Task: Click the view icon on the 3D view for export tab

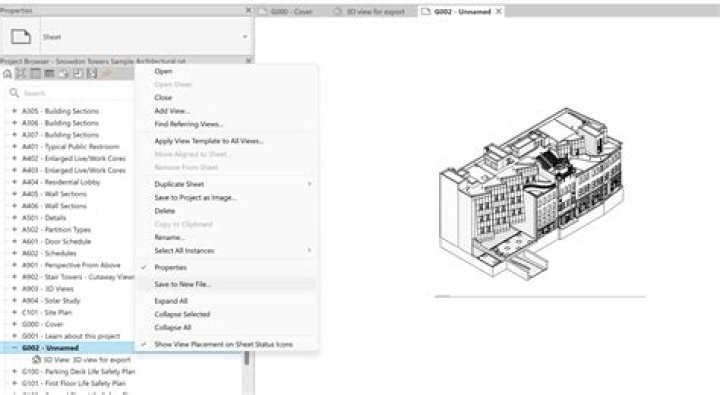Action: [338, 11]
